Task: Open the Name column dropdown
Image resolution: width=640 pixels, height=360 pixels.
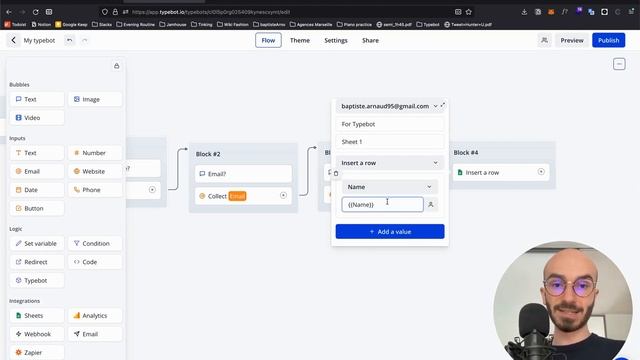Action: point(390,187)
